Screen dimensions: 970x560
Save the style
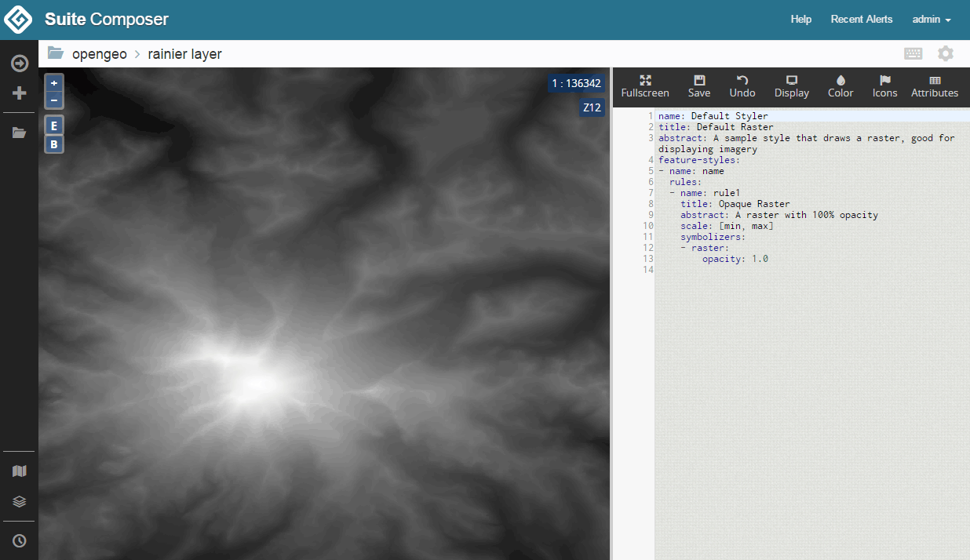pyautogui.click(x=698, y=86)
